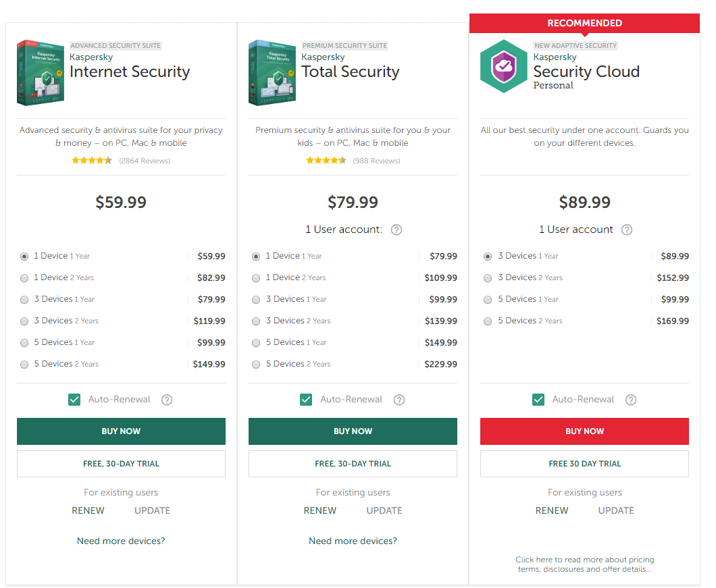Uncheck Auto-Renewal for Total Security
The width and height of the screenshot is (716, 588).
[x=306, y=400]
